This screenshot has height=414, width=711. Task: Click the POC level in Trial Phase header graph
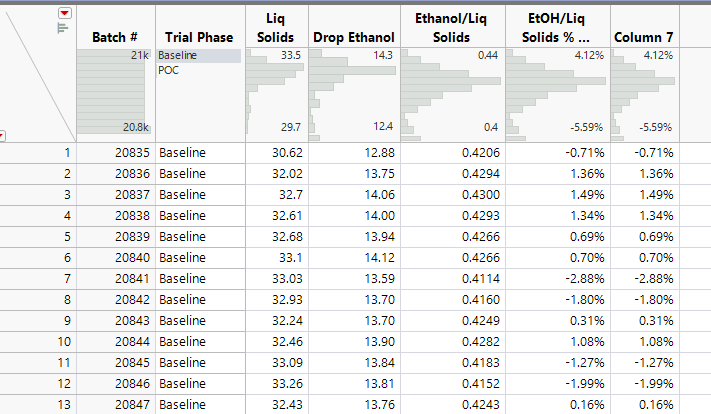point(168,70)
